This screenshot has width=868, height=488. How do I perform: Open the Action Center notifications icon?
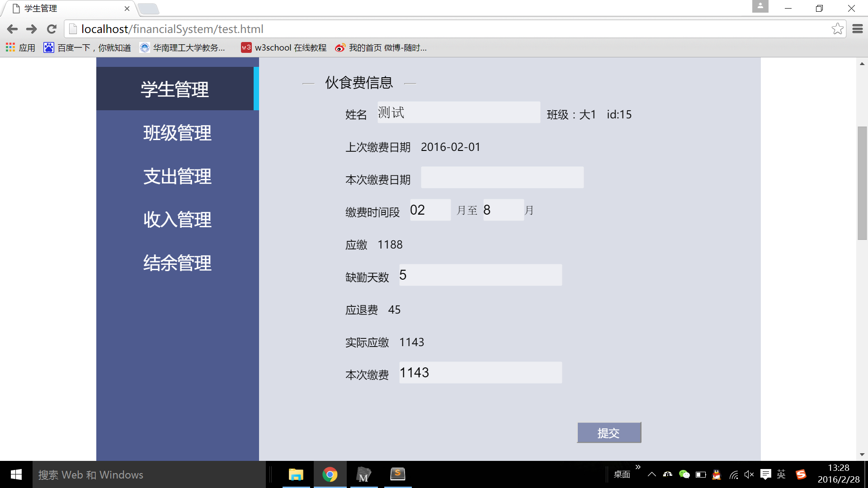(x=765, y=474)
